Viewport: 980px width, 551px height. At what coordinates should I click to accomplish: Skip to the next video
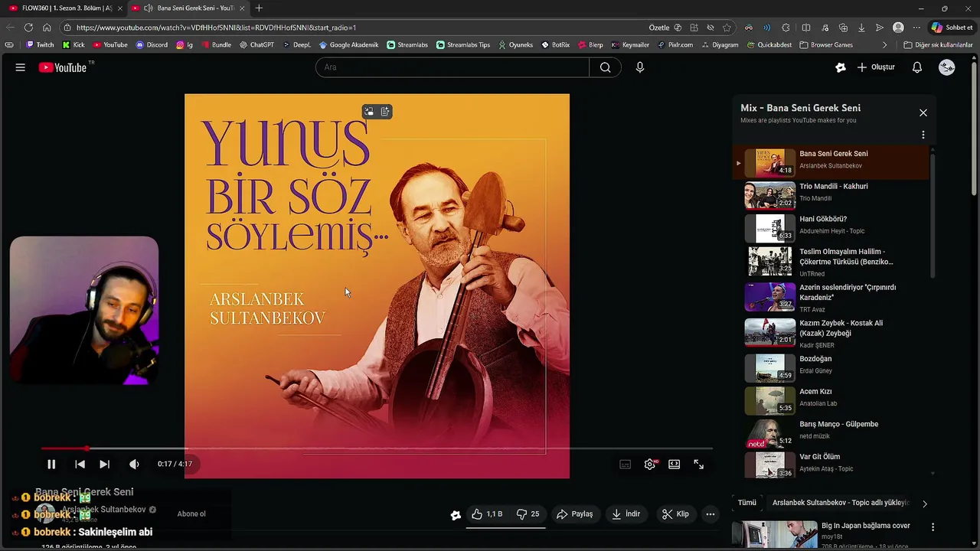coord(104,464)
